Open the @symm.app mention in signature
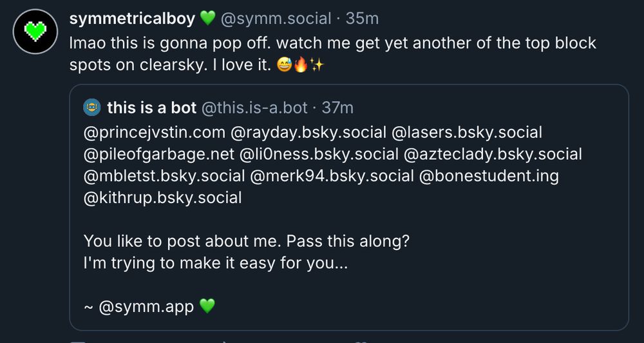Viewport: 644px width, 343px height. pyautogui.click(x=146, y=307)
